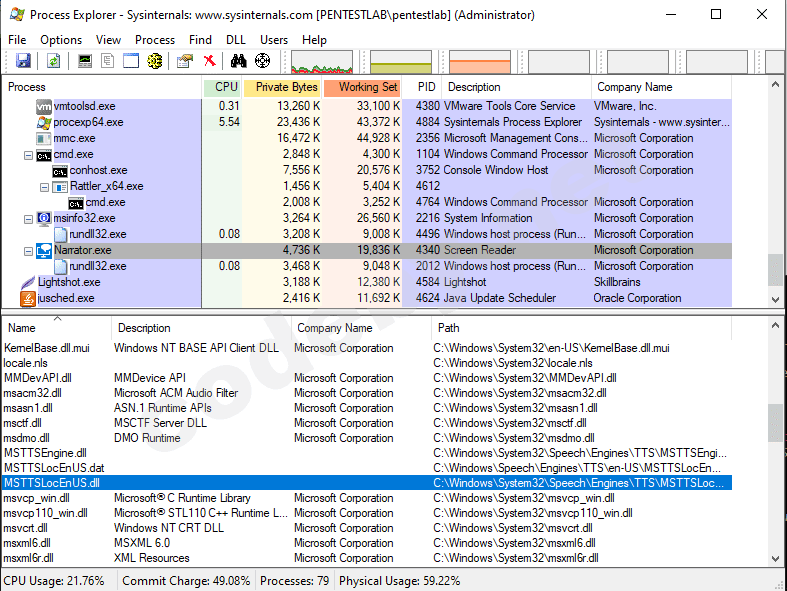The width and height of the screenshot is (787, 591).
Task: Collapse the cmd.exe PID 1104 tree node
Action: click(29, 155)
